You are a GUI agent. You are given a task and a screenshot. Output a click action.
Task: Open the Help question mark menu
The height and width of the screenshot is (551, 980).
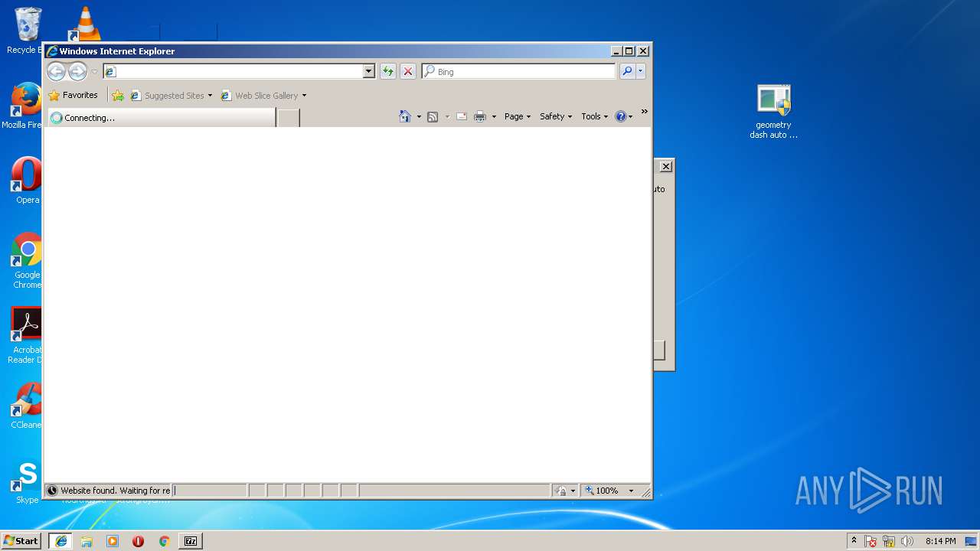coord(623,116)
